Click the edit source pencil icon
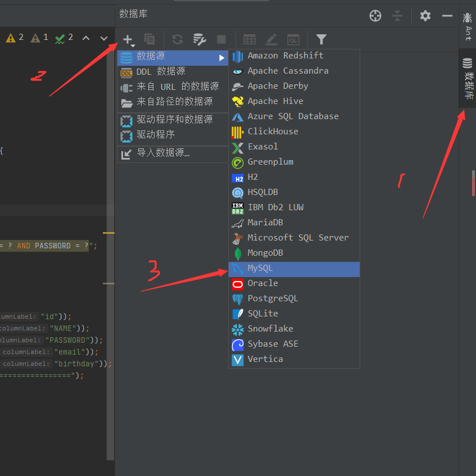The height and width of the screenshot is (476, 476). 271,39
